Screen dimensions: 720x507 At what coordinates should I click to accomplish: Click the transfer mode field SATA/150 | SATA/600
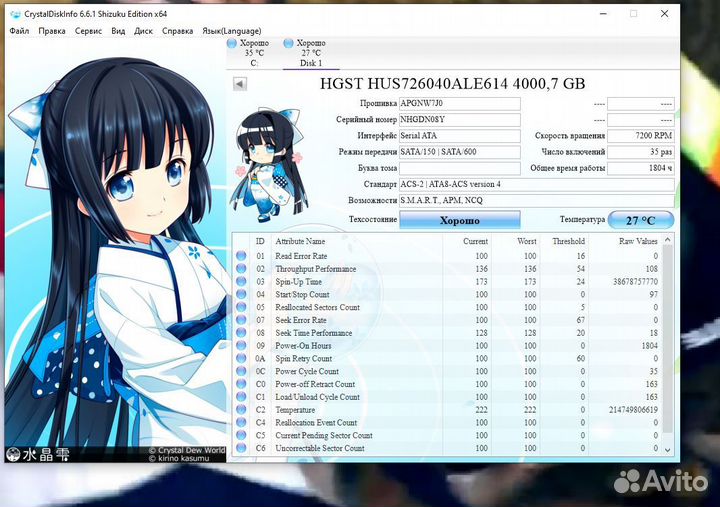(460, 152)
